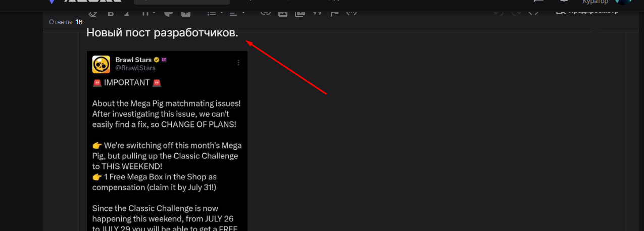Click the embedded Brawl Stars tweet image
The width and height of the screenshot is (644, 231).
(167, 141)
